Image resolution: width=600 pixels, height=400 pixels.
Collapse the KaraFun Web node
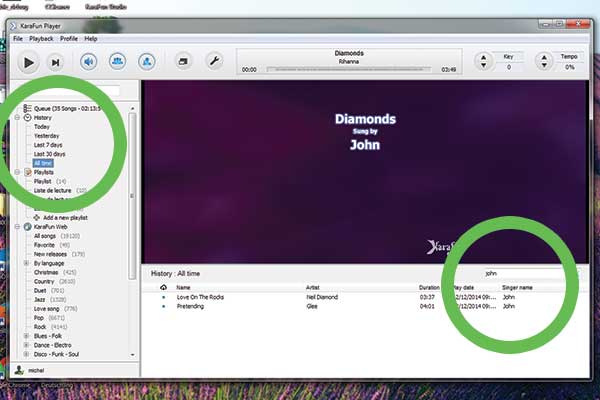17,227
